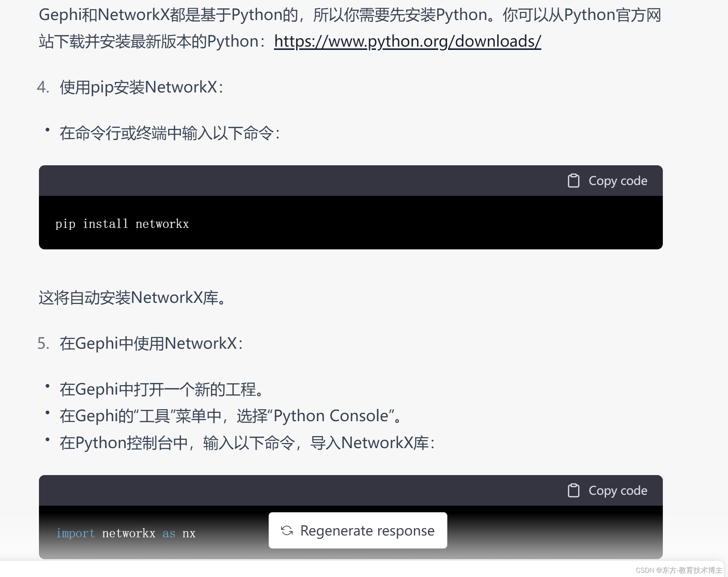Click step 4 heading '使用pip安装NetworkX'
This screenshot has width=728, height=577.
(141, 87)
